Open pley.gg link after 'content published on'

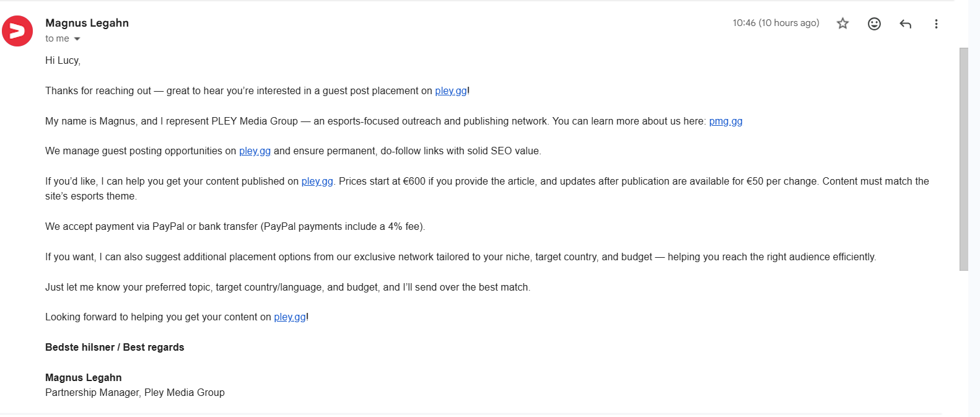pos(317,182)
